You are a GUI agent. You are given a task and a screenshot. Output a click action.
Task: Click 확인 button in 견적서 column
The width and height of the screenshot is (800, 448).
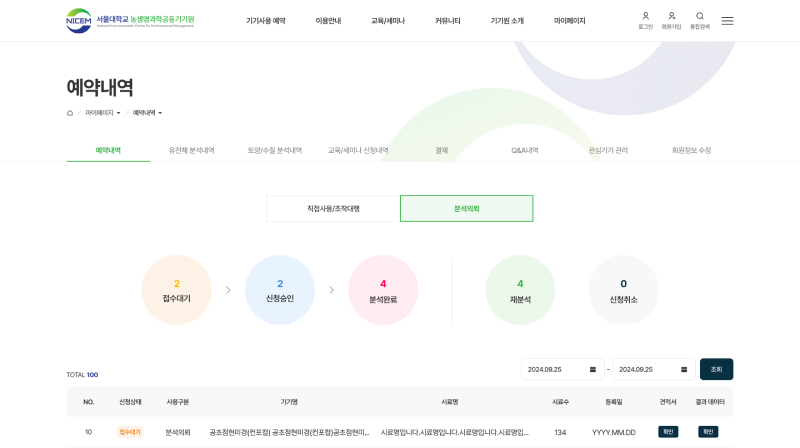pyautogui.click(x=668, y=432)
